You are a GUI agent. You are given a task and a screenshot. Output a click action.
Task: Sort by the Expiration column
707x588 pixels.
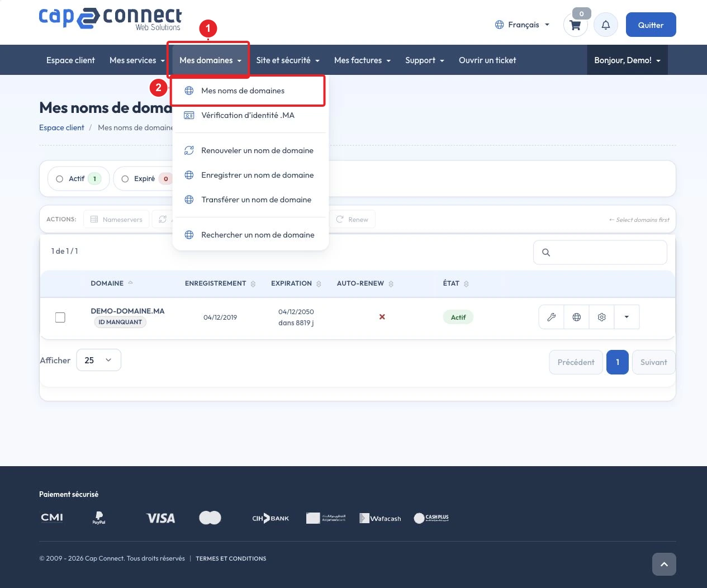click(x=296, y=283)
